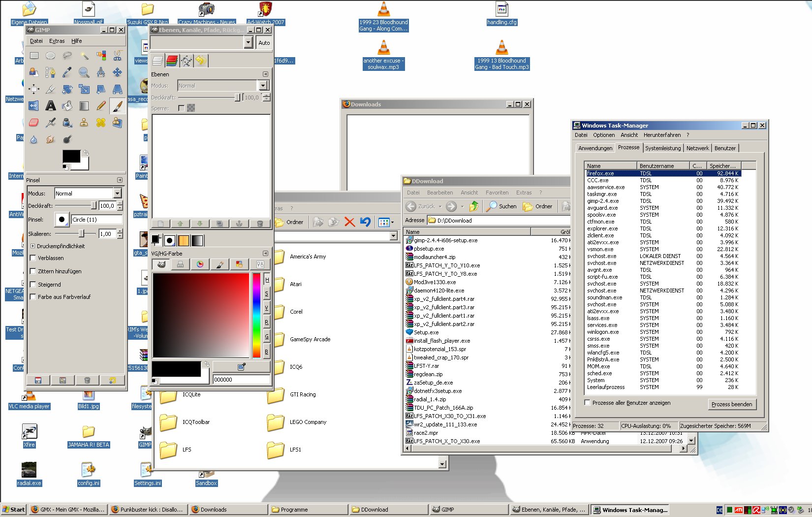Open Downloads window from taskbar
Screen dimensions: 812x517
[228, 510]
